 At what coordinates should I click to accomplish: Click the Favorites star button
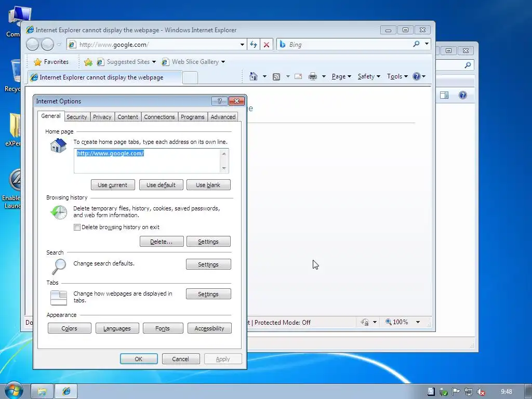click(x=51, y=62)
